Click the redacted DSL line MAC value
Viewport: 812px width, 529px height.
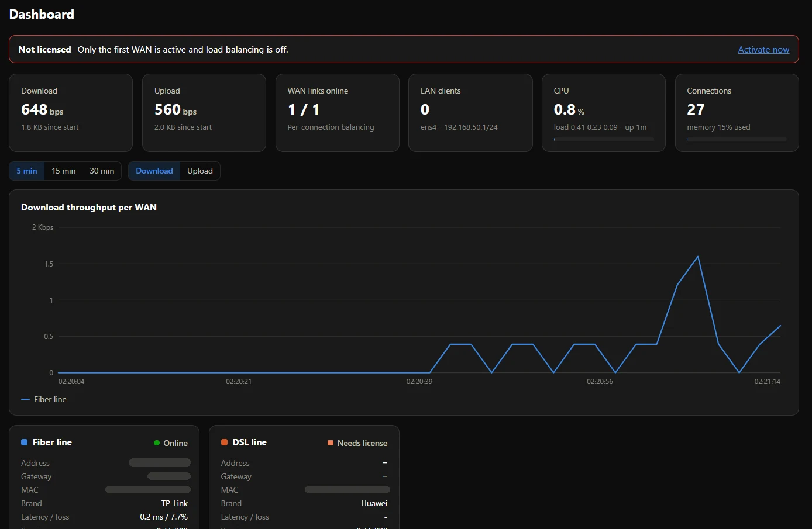pyautogui.click(x=347, y=490)
